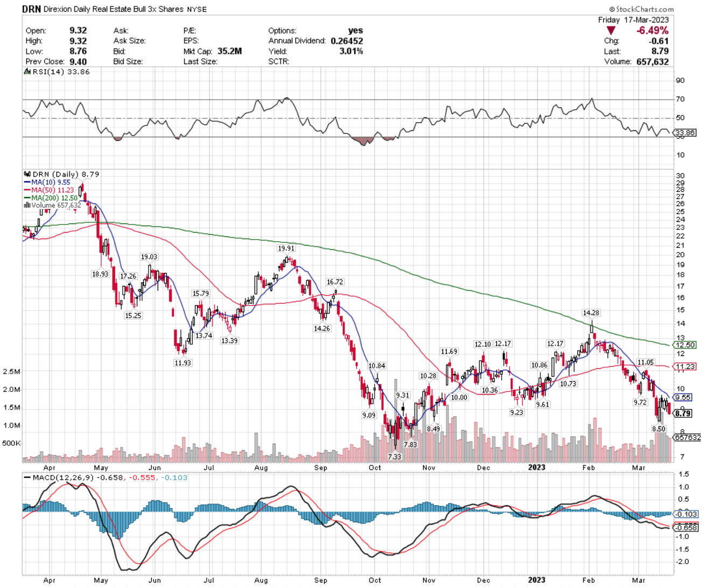Click the blue 9.55 MA(10) axis tag
Screen dimensions: 704x588
pos(683,397)
